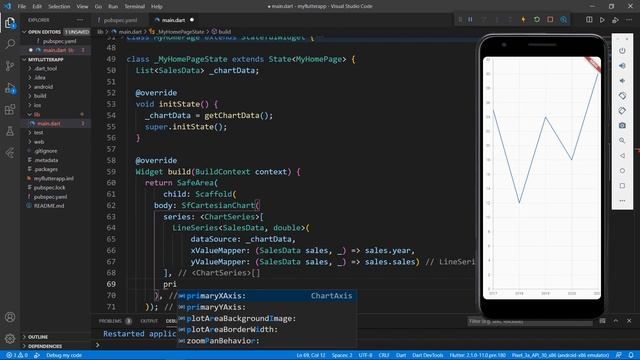The height and width of the screenshot is (360, 640).
Task: Take an emulator screenshot with camera icon
Action: click(x=622, y=126)
